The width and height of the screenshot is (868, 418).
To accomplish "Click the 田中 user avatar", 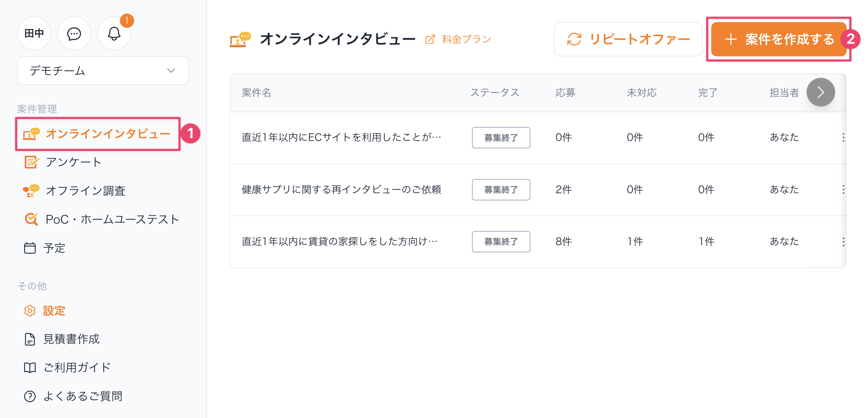I will (34, 34).
